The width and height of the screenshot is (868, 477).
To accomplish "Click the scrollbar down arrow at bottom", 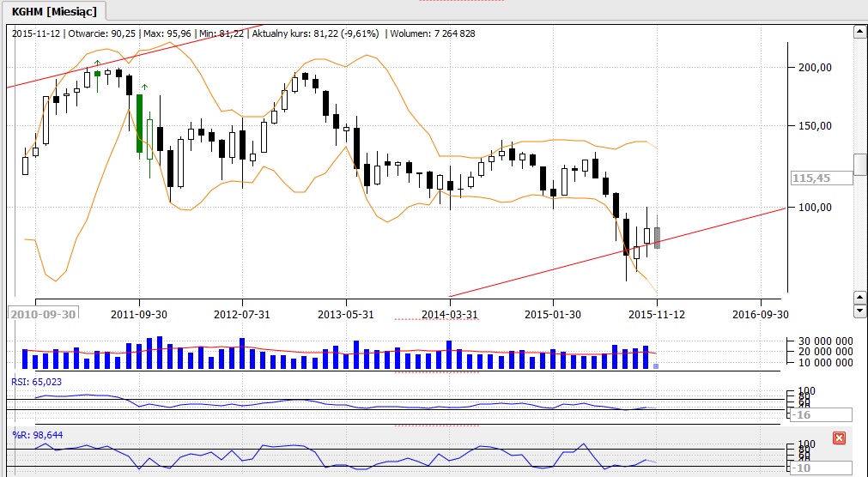I will click(859, 311).
